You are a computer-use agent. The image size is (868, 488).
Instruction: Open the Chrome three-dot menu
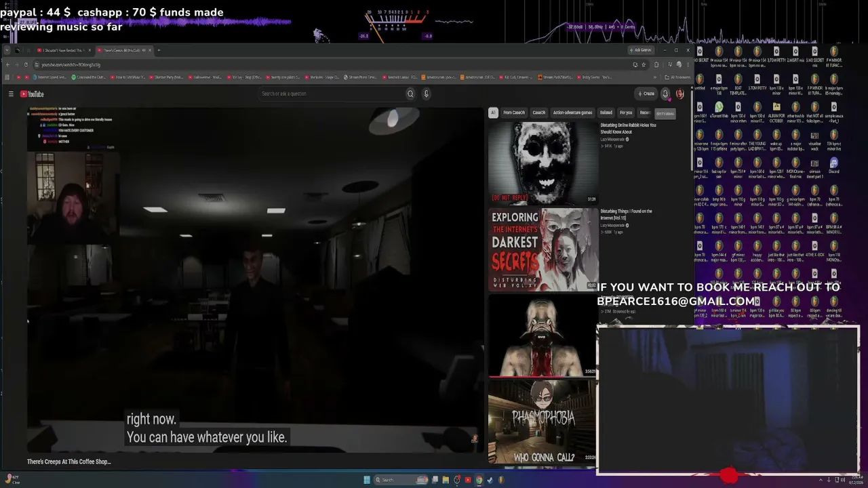click(x=687, y=64)
